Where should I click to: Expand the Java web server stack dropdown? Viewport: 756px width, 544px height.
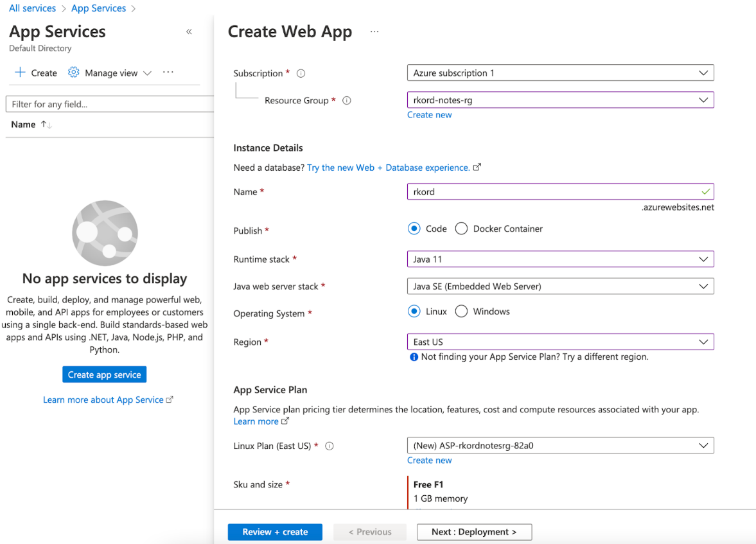coord(560,286)
